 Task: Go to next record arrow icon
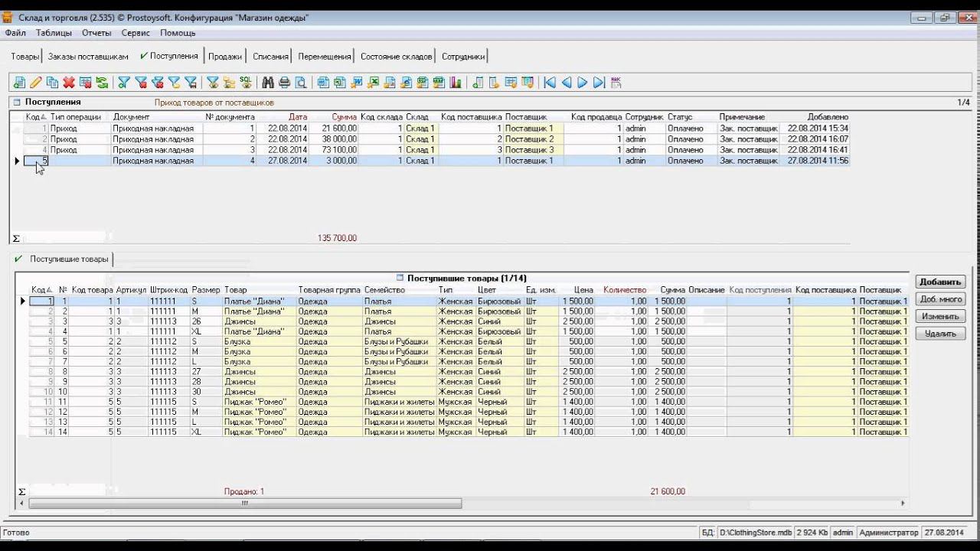583,83
